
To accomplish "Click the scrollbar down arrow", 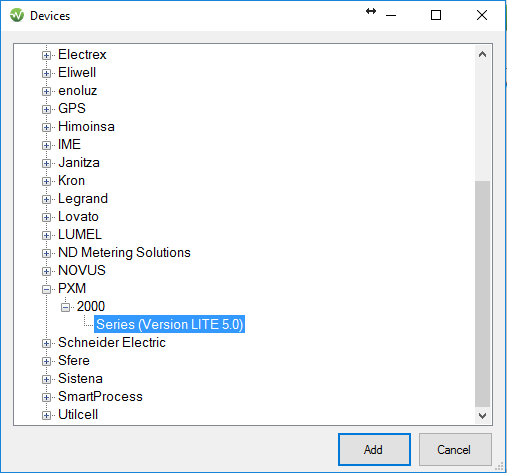I will (482, 416).
